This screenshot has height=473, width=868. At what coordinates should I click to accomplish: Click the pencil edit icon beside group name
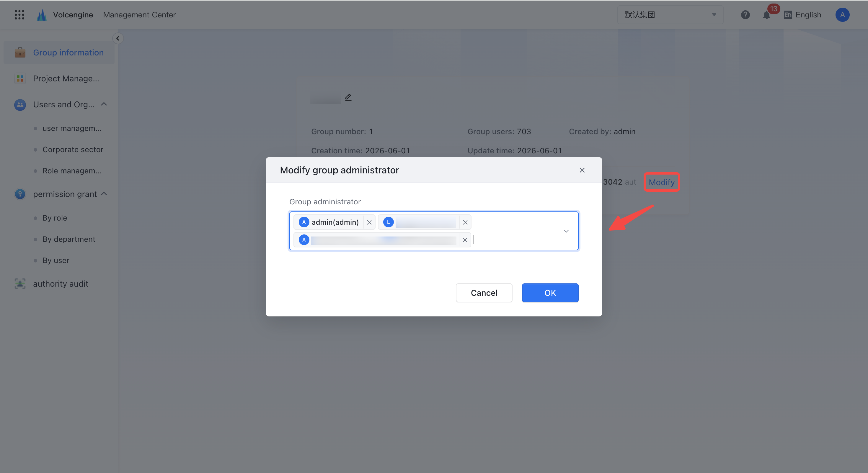coord(348,97)
